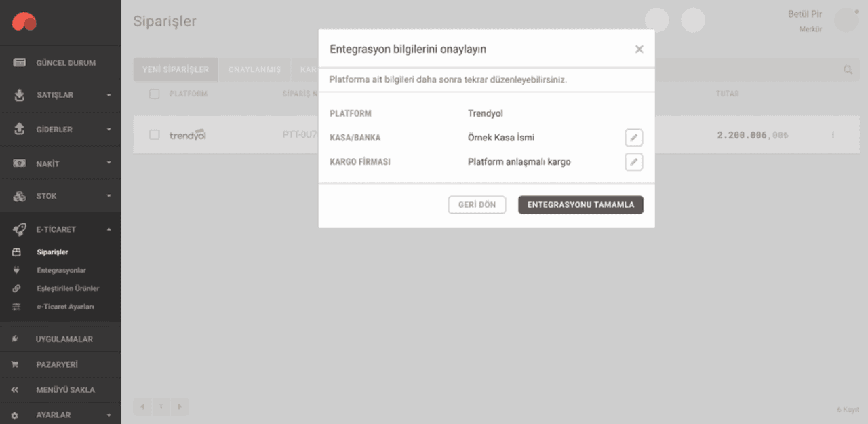Click the pencil icon beside Kasa/Banka

633,138
